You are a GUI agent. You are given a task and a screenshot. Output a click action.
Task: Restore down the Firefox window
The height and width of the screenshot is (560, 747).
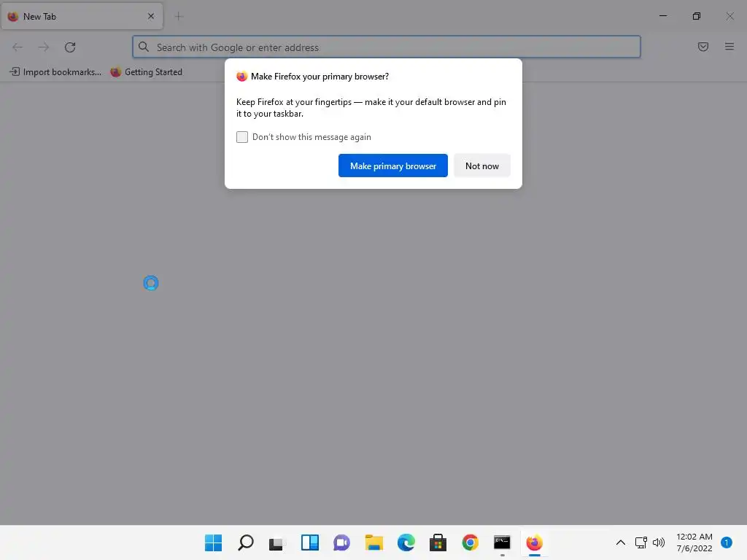697,16
